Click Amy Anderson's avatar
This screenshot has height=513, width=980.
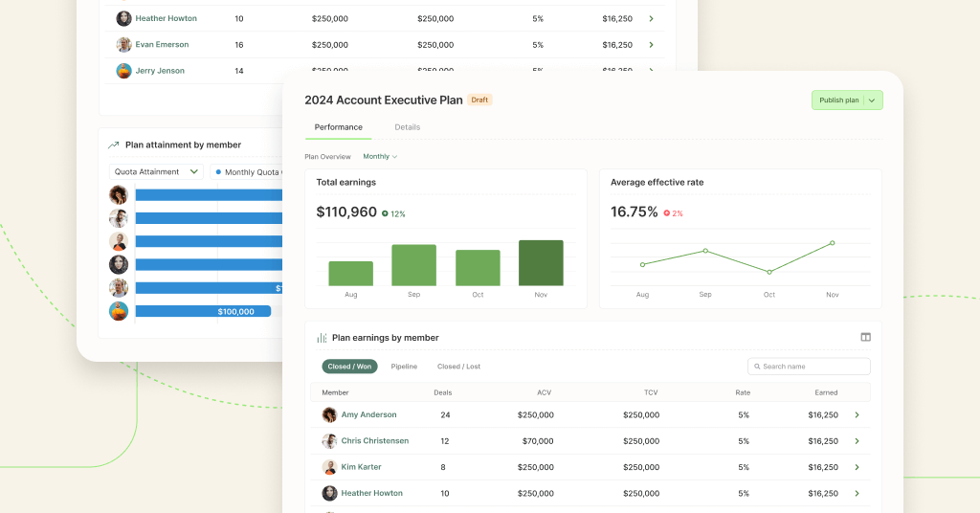329,415
